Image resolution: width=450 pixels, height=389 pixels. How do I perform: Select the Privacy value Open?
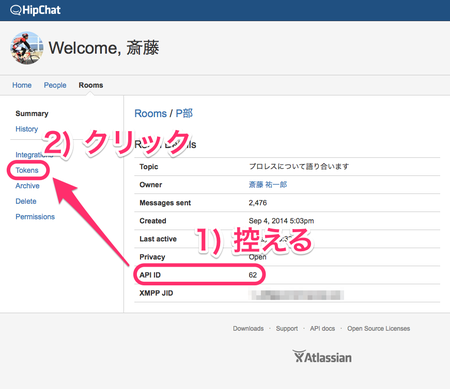point(257,257)
